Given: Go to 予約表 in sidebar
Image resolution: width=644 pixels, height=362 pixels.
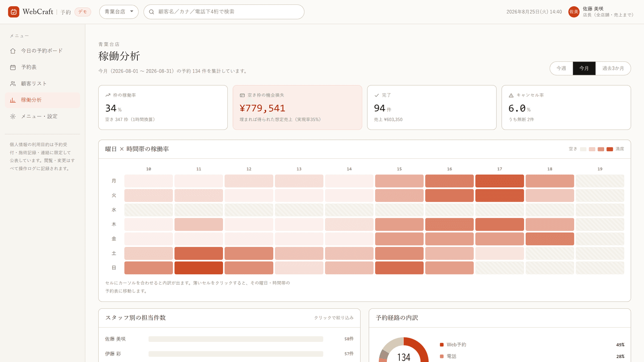Looking at the screenshot, I should [x=42, y=67].
